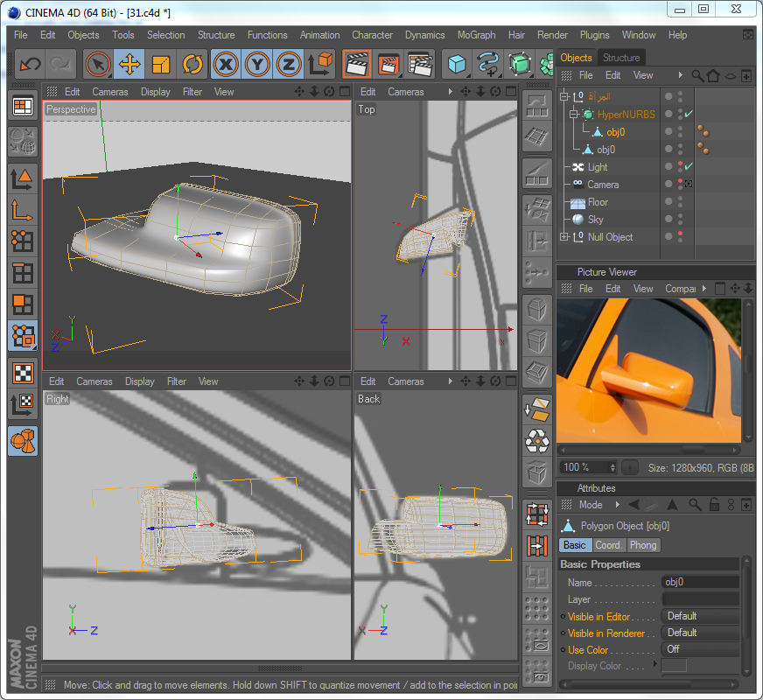Open Render Settings icon

420,64
